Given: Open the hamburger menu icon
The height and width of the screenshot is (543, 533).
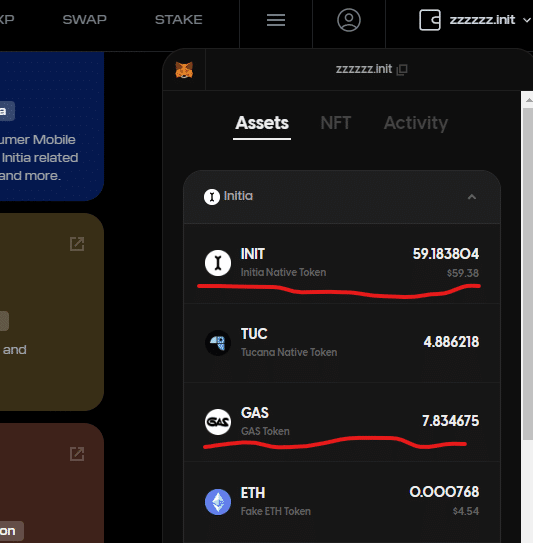Looking at the screenshot, I should pyautogui.click(x=276, y=20).
